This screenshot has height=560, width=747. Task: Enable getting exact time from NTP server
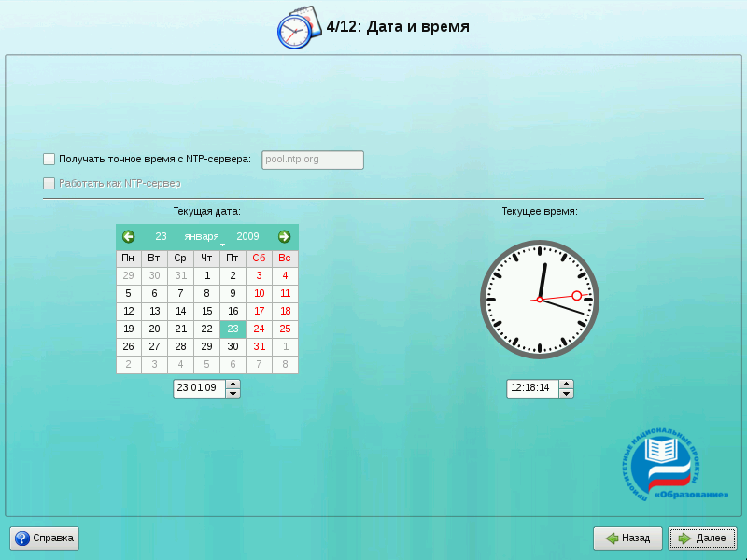(x=49, y=160)
